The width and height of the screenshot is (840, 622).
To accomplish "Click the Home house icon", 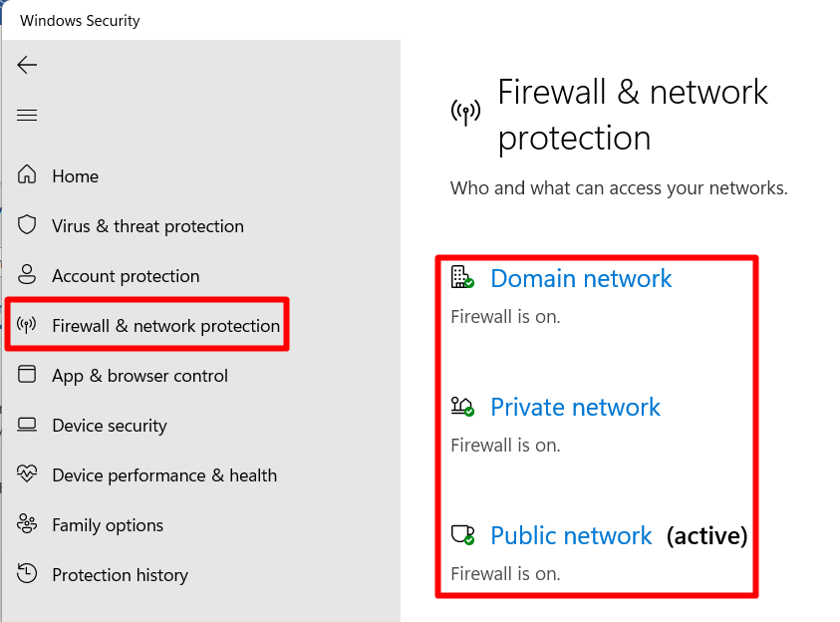I will (x=27, y=174).
